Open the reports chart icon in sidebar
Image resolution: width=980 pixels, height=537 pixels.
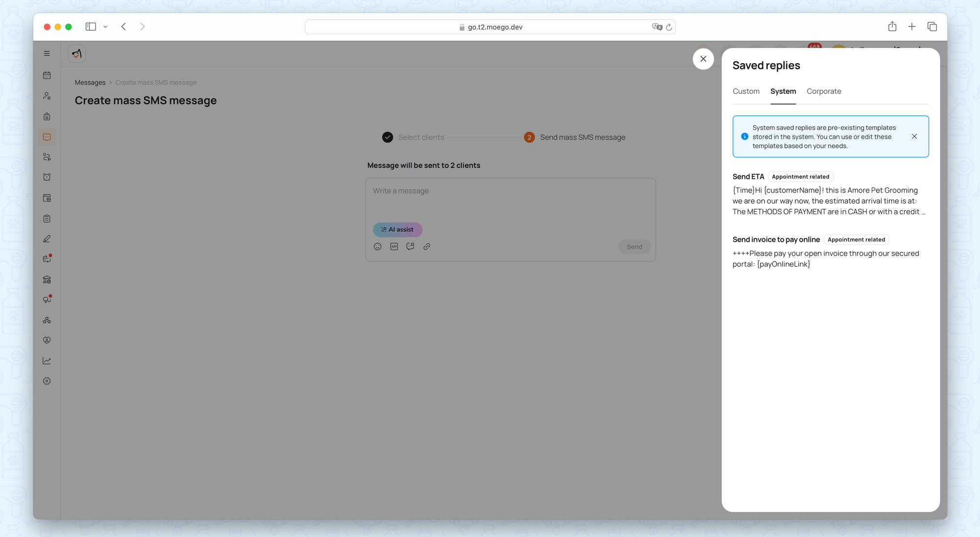pyautogui.click(x=47, y=361)
